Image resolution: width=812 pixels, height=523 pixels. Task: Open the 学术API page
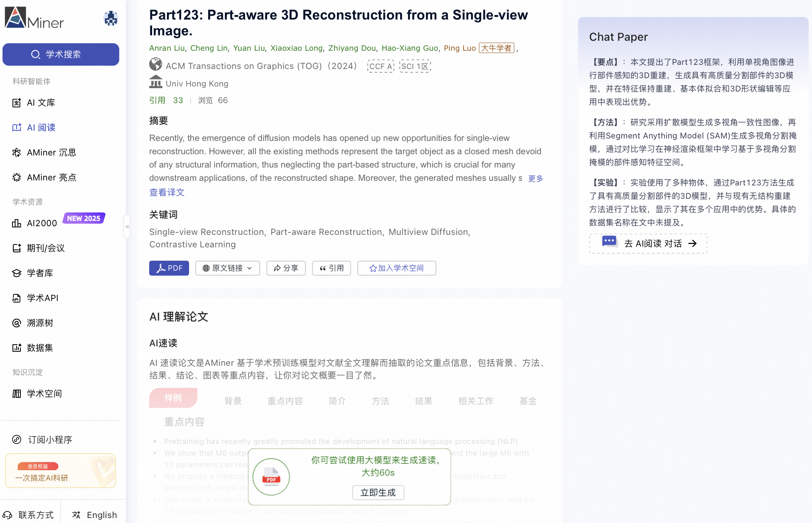pos(42,298)
